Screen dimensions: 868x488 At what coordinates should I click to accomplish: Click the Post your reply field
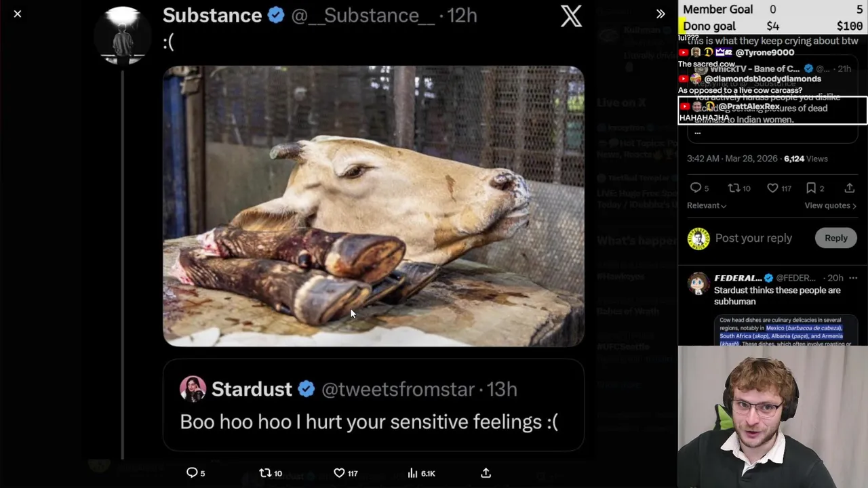coord(753,238)
